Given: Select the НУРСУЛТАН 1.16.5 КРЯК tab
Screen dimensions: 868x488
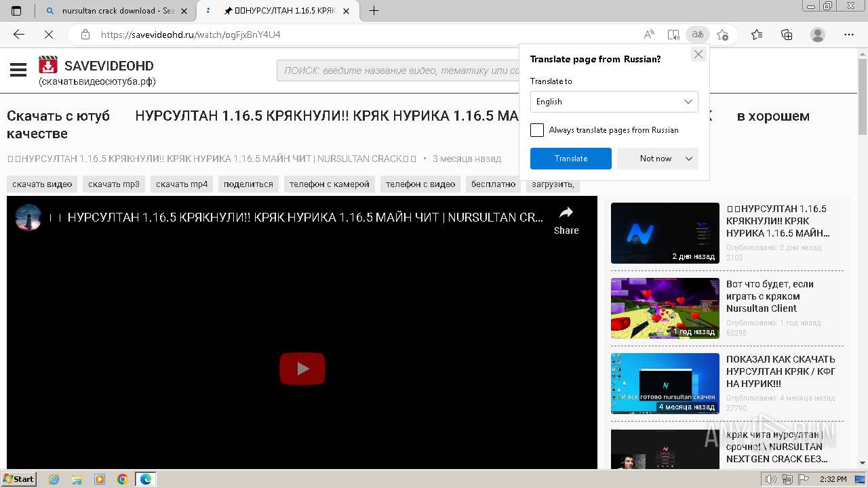Looking at the screenshot, I should [x=277, y=11].
